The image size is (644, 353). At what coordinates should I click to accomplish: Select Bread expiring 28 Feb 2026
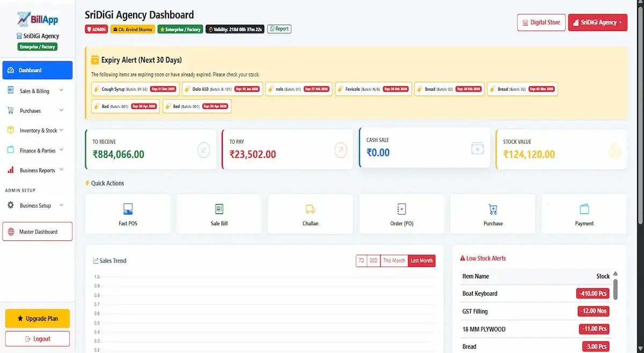(x=450, y=89)
